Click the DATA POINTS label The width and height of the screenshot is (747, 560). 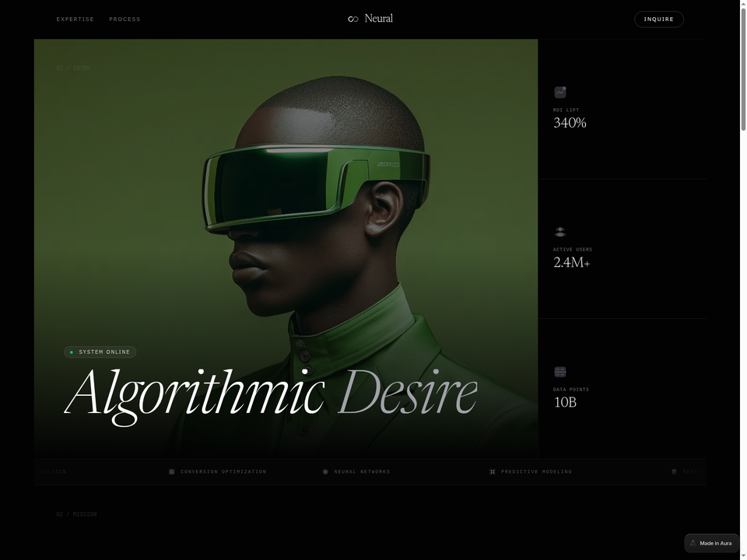coord(570,390)
